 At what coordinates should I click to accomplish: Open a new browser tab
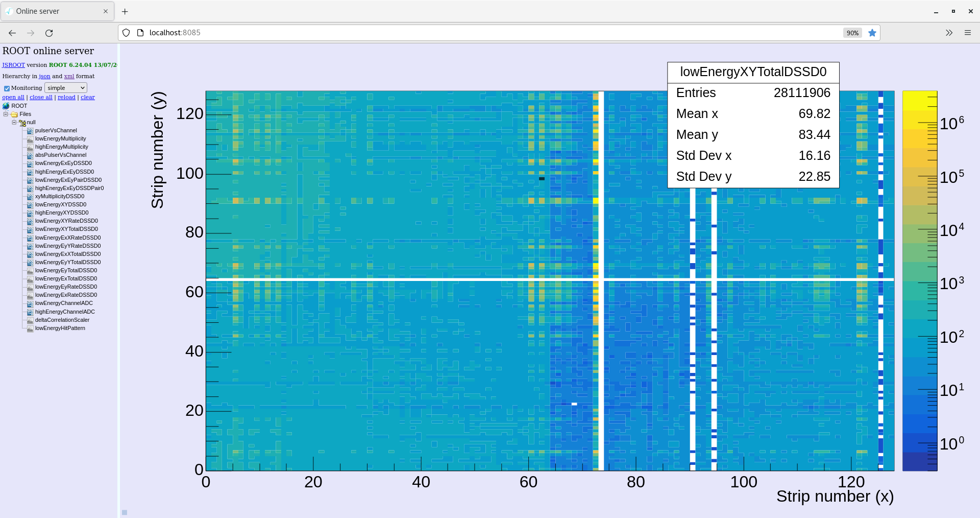[125, 11]
